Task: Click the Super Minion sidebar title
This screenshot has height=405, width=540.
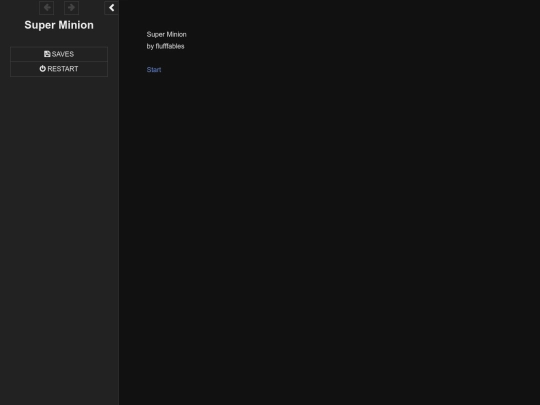Action: click(59, 25)
